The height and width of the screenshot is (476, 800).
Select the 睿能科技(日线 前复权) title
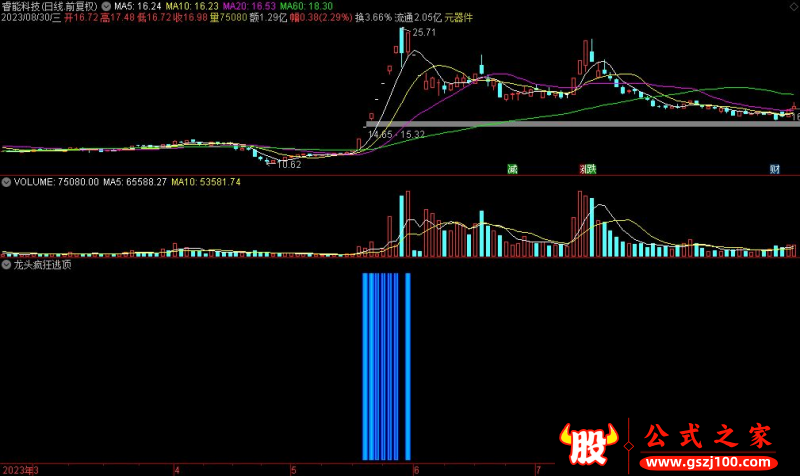[49, 7]
